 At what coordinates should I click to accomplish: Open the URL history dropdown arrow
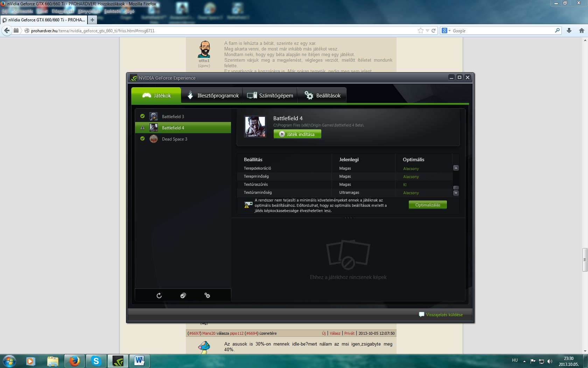[x=427, y=31]
